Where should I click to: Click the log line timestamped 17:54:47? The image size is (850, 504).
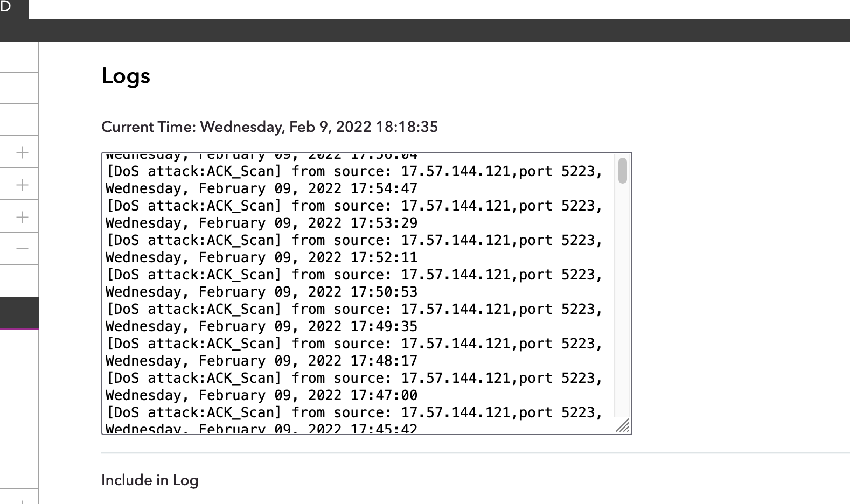pos(261,189)
